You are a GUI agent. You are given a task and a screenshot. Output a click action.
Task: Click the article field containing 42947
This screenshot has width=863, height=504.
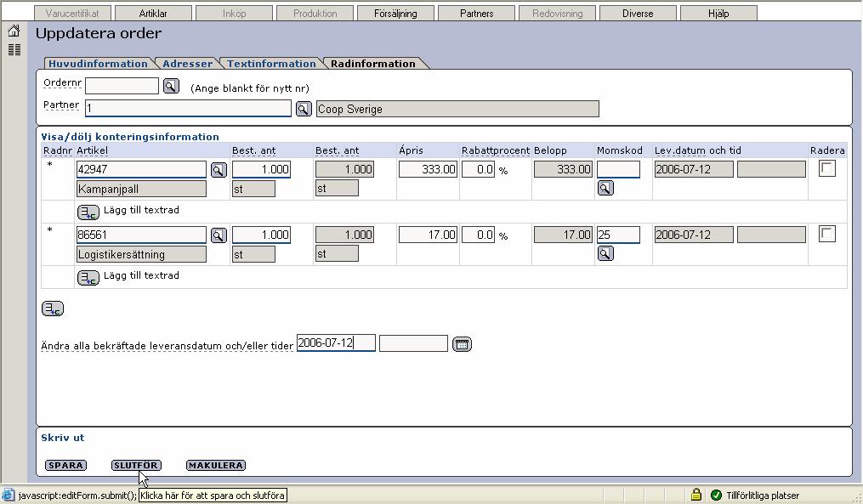tap(141, 169)
